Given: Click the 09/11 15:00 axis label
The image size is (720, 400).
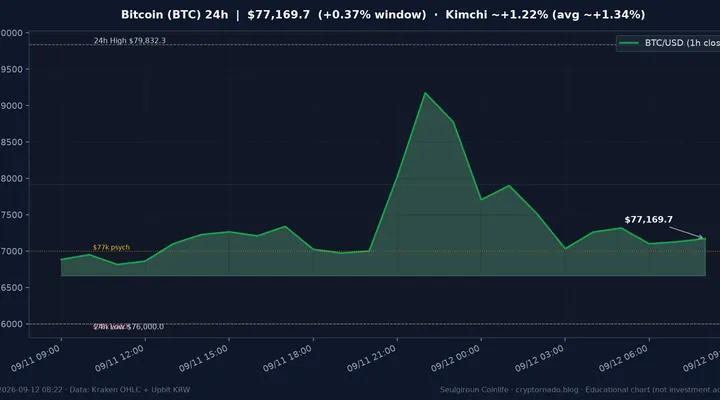Looking at the screenshot, I should tap(203, 358).
